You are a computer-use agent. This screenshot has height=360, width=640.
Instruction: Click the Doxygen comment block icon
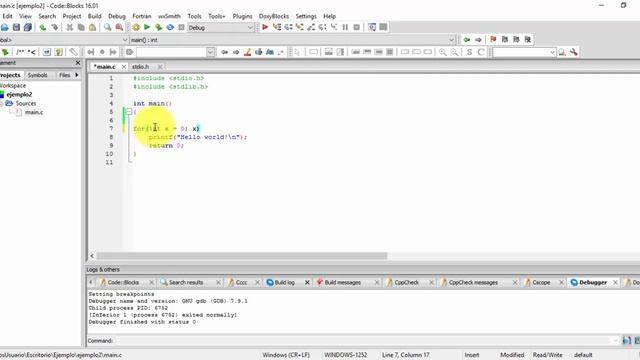click(20, 52)
